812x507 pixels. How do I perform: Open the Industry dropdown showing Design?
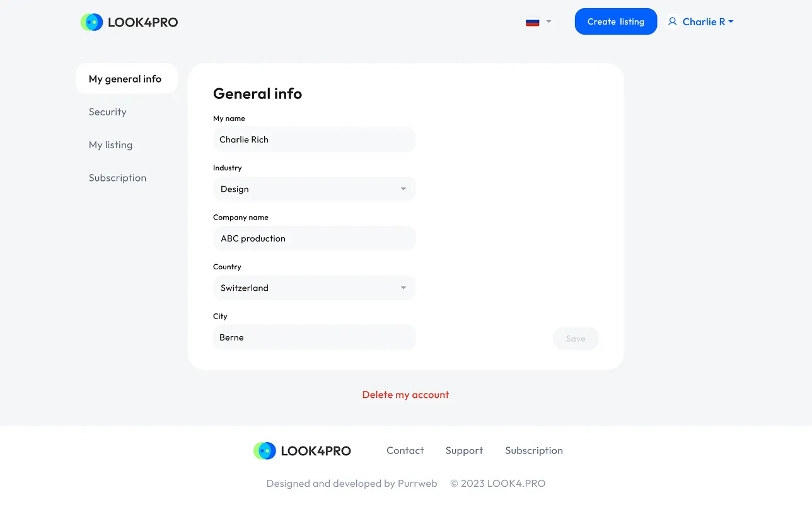(x=315, y=189)
